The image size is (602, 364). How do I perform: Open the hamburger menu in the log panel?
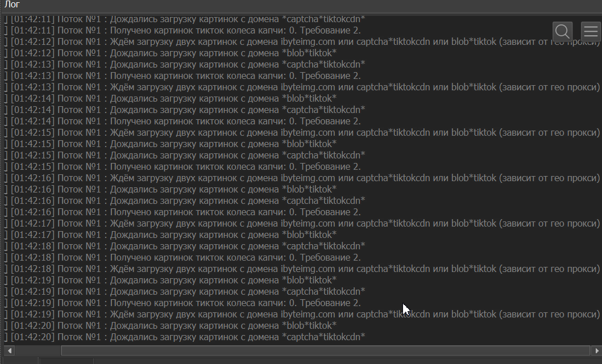click(591, 31)
